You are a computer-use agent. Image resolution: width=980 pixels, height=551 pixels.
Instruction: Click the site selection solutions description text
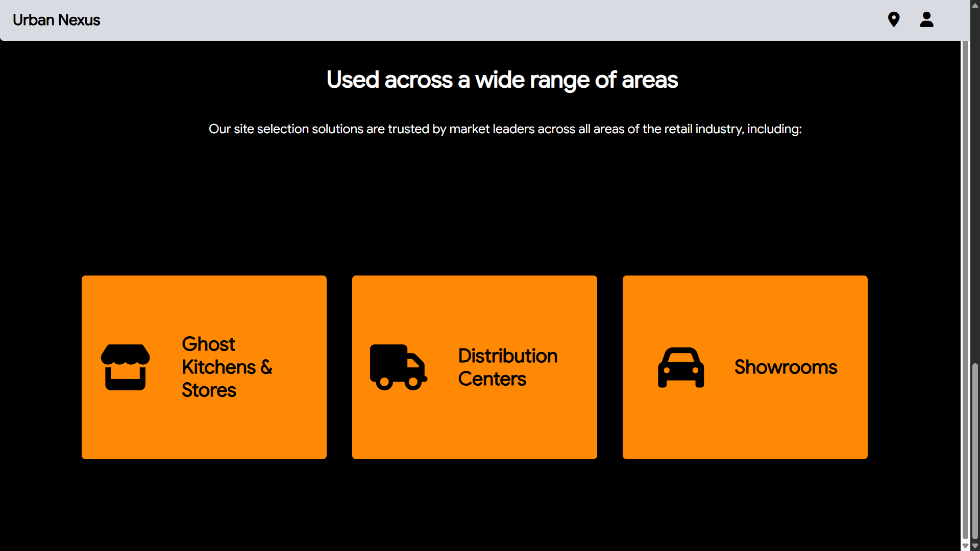coord(505,129)
